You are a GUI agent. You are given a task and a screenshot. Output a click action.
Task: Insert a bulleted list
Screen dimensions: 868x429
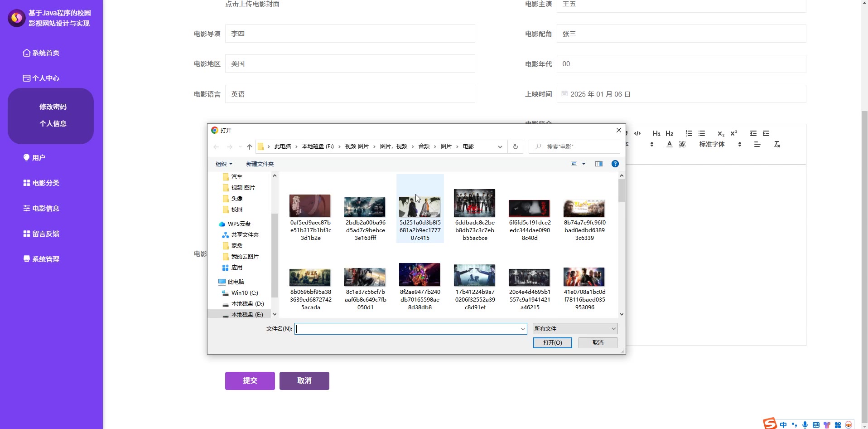coord(702,133)
